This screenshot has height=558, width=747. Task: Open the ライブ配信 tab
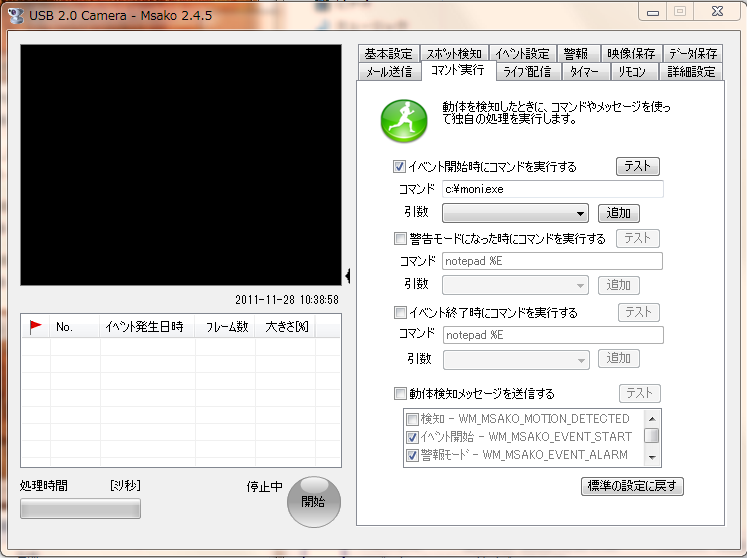tap(527, 71)
